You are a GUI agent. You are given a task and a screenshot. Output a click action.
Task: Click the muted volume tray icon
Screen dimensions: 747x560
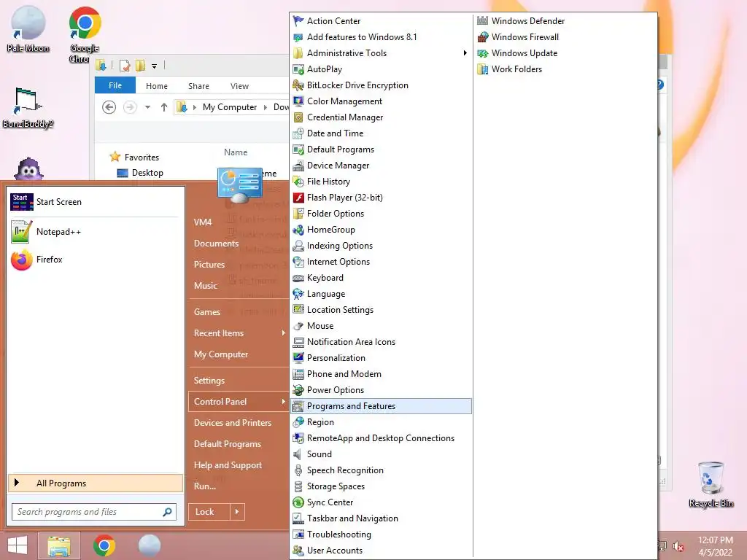pyautogui.click(x=678, y=547)
